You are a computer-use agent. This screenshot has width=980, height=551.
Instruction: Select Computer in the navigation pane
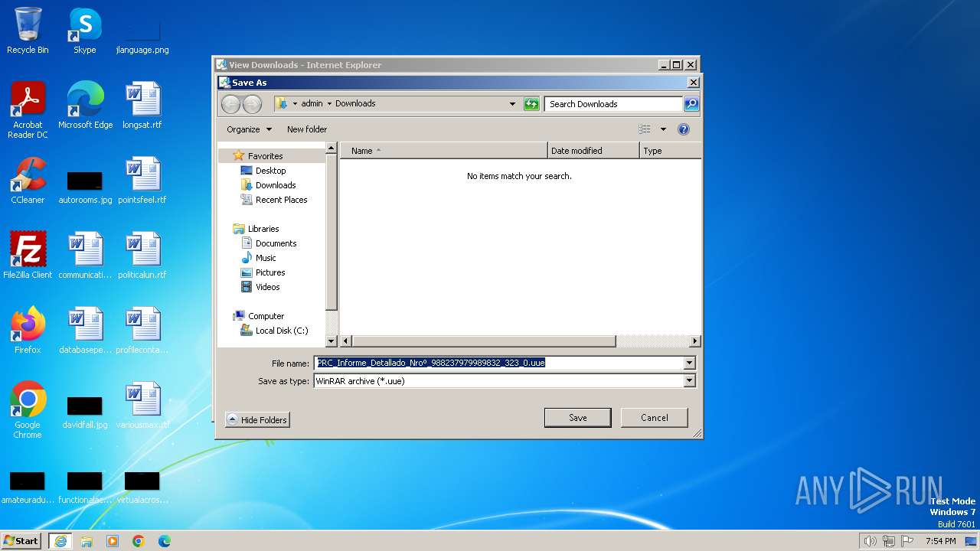click(x=266, y=316)
